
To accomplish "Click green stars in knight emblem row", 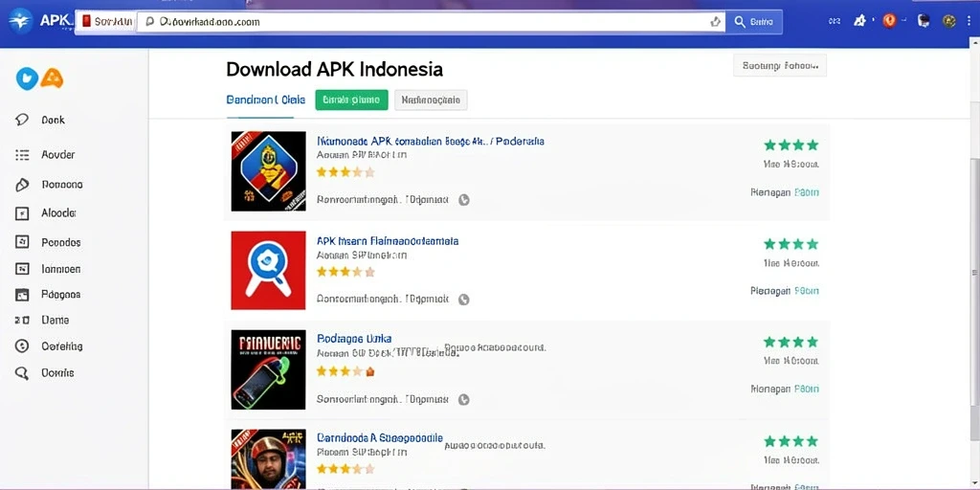I will click(x=791, y=145).
